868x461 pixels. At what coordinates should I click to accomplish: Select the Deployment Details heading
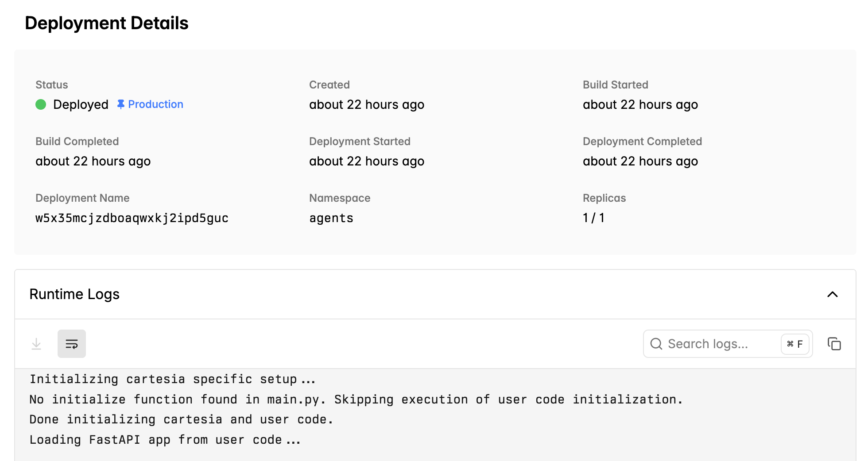tap(107, 23)
